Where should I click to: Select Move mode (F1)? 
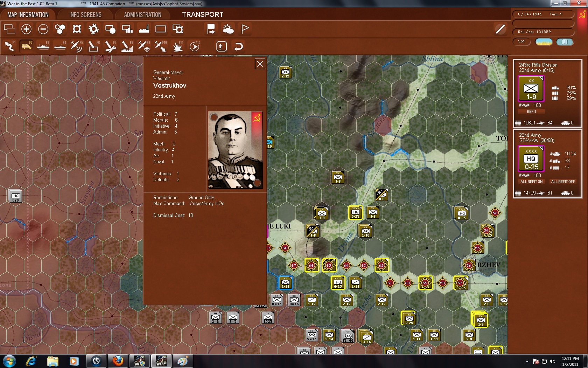tap(9, 46)
